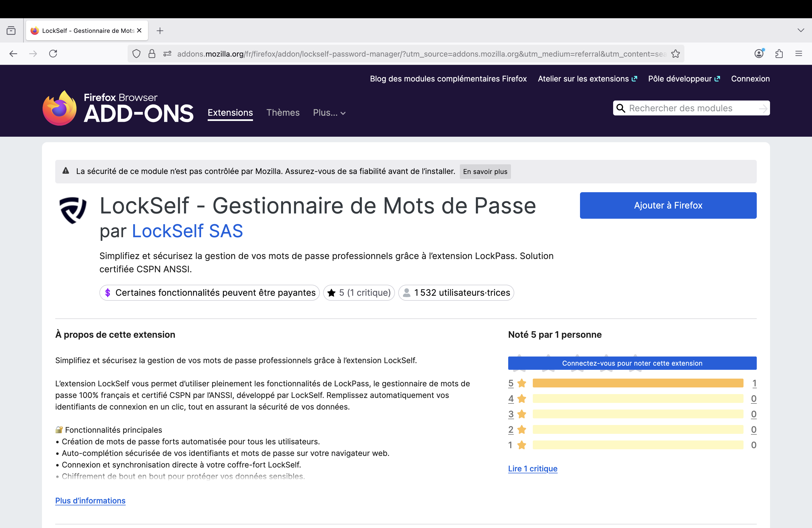812x528 pixels.
Task: Close the LockSelf browser tab
Action: [x=139, y=31]
